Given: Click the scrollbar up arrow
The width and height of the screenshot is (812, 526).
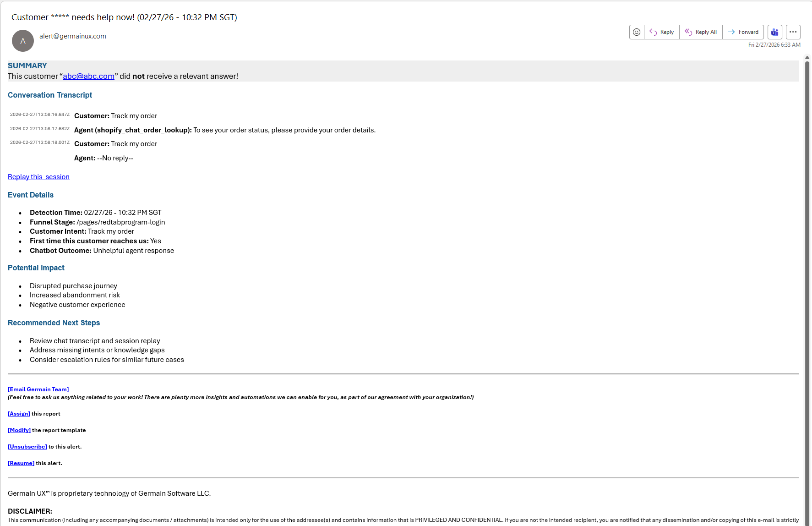Looking at the screenshot, I should (807, 57).
